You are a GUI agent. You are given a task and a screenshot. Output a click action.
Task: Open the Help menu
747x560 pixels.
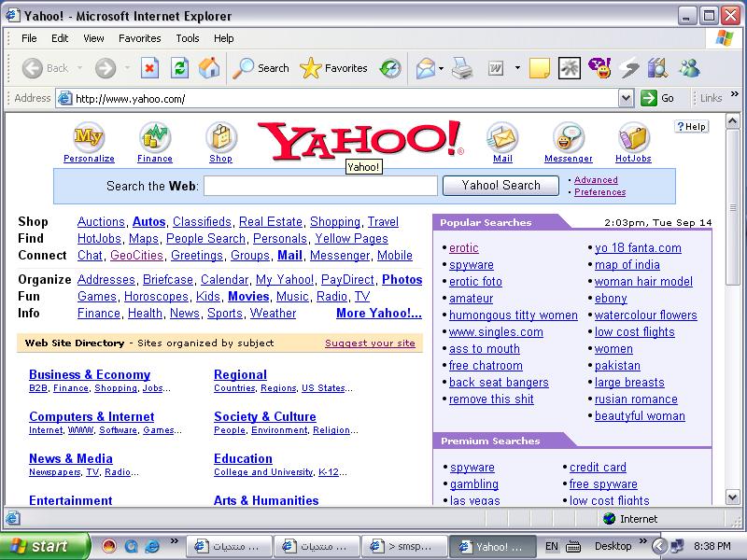pyautogui.click(x=223, y=38)
